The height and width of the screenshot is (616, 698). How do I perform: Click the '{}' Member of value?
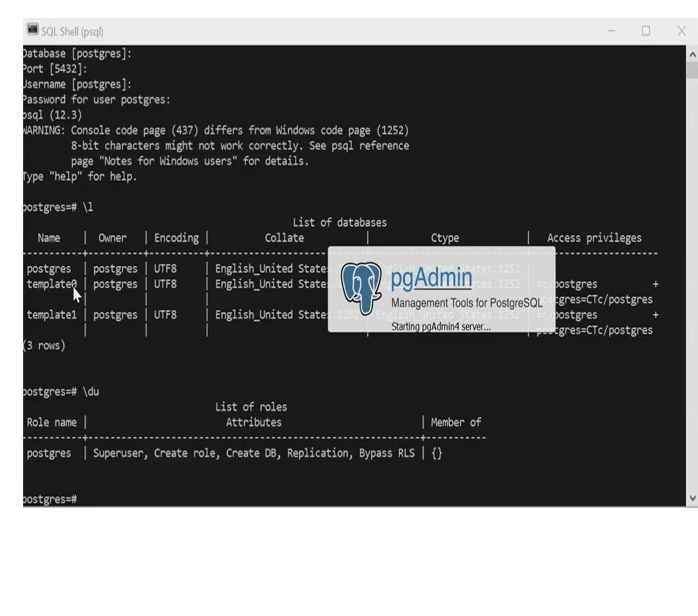click(437, 453)
